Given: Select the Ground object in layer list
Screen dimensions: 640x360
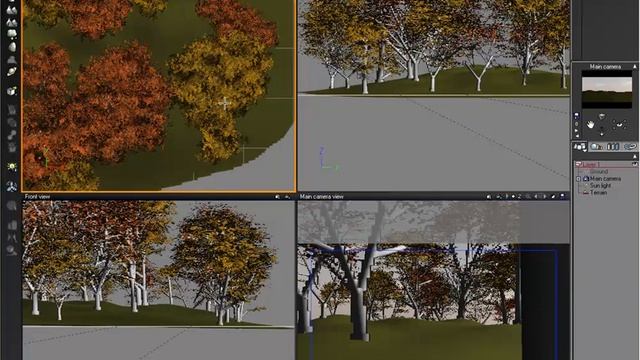Looking at the screenshot, I should (x=599, y=172).
